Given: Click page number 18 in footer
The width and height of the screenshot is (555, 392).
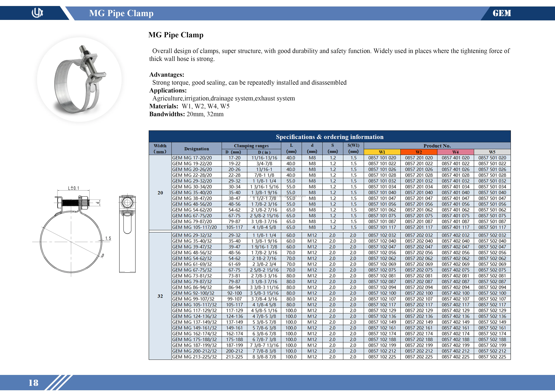Looking at the screenshot, I should pos(34,383).
